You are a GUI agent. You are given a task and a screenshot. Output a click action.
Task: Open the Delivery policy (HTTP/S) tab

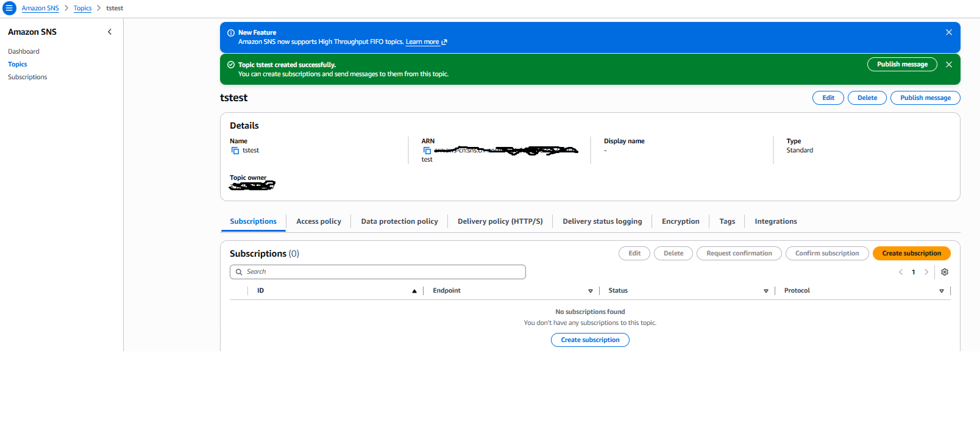[500, 221]
